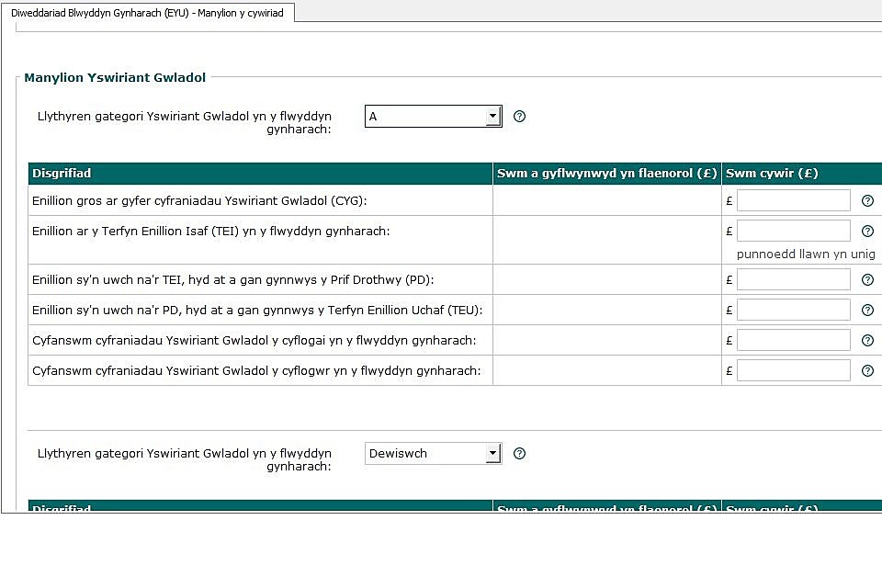Select the Diweddariad Blwyddyn Gynharach (EYU) tab

pos(147,14)
